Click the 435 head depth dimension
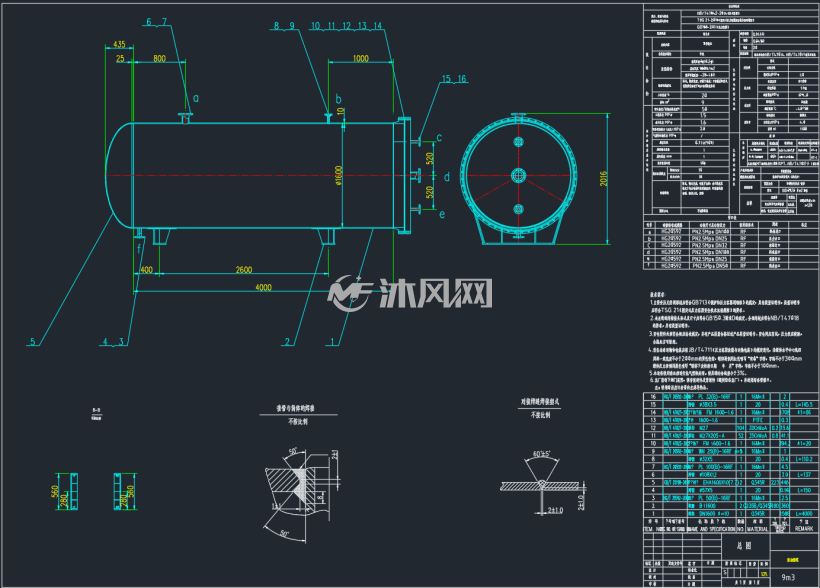The width and height of the screenshot is (820, 588). [x=119, y=44]
